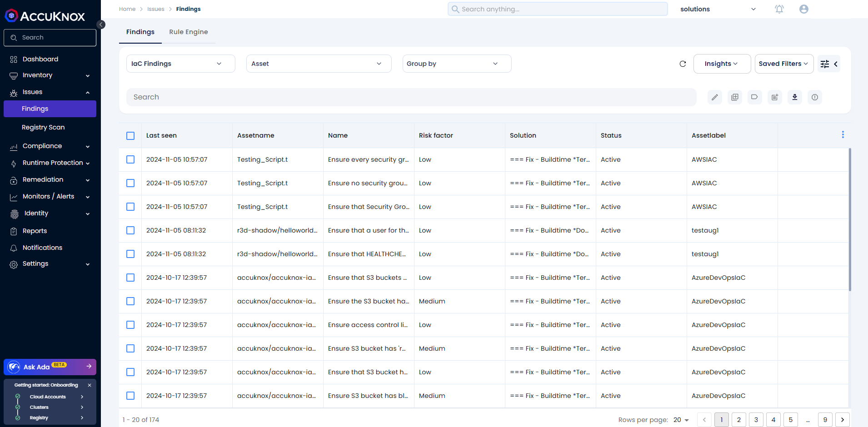Viewport: 868px width, 427px height.
Task: Click the Inventory sidebar icon
Action: [x=14, y=76]
